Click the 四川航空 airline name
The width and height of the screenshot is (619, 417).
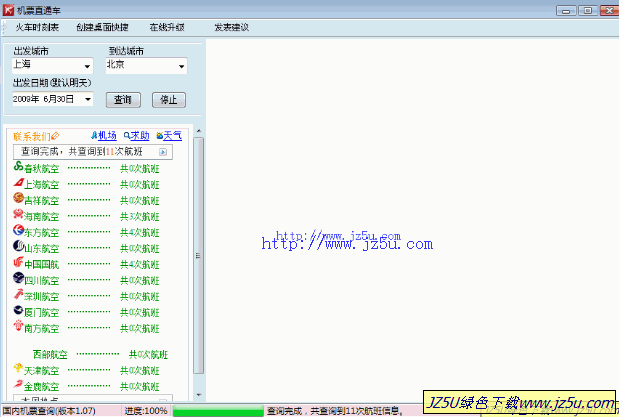click(x=41, y=280)
